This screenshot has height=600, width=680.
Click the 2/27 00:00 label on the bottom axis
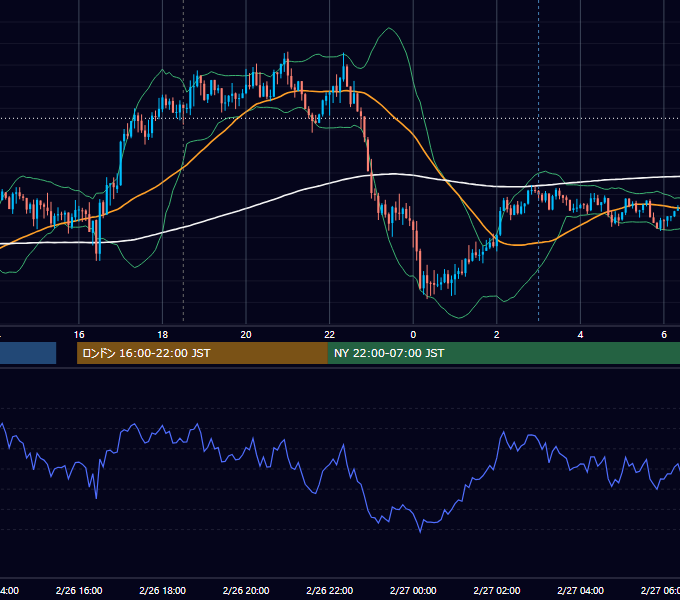[x=413, y=590]
